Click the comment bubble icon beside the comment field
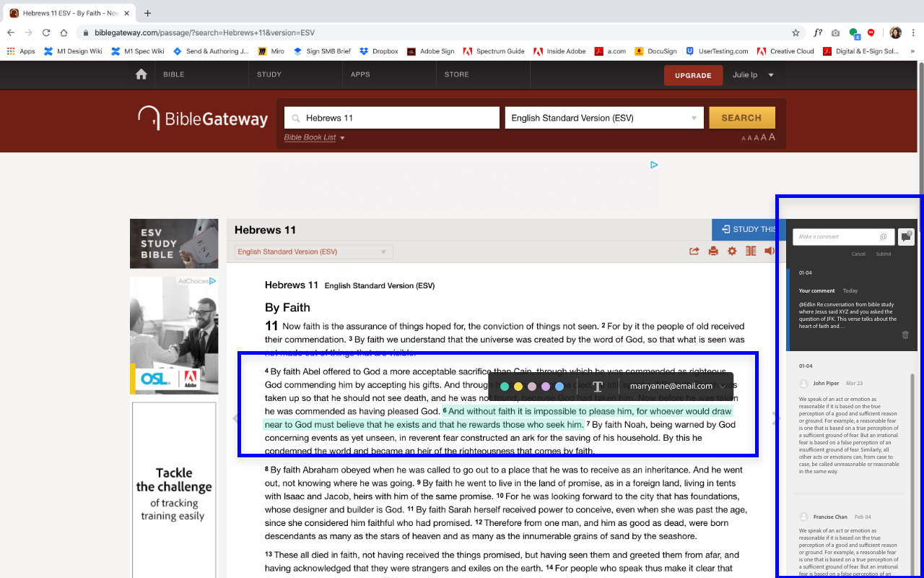924x578 pixels. click(906, 237)
